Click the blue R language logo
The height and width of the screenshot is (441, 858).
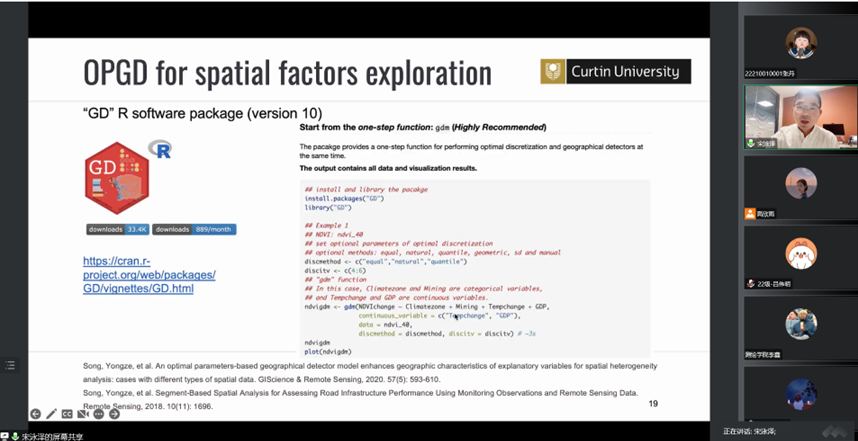[160, 150]
